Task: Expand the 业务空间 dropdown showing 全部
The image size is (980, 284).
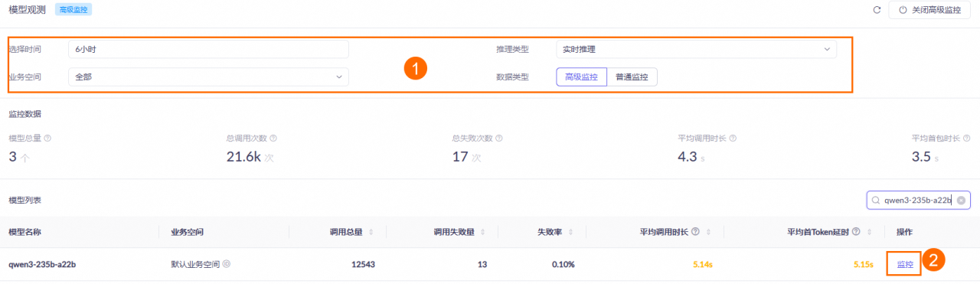Action: tap(208, 77)
